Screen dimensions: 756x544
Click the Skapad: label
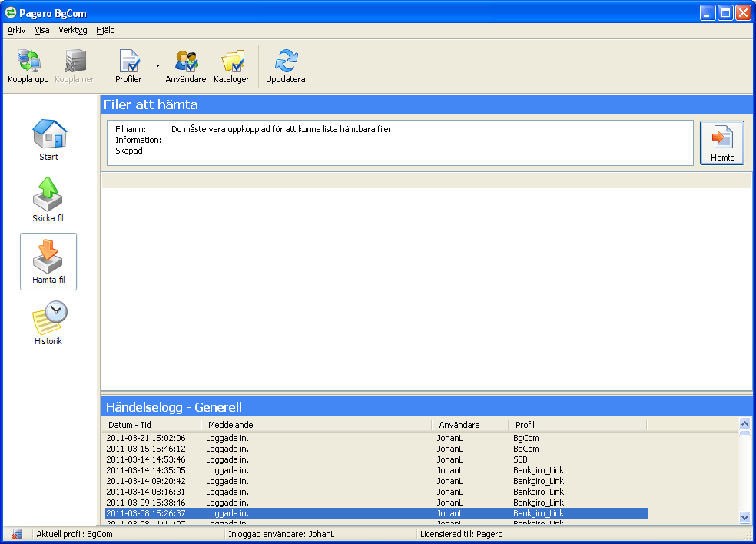pos(130,151)
